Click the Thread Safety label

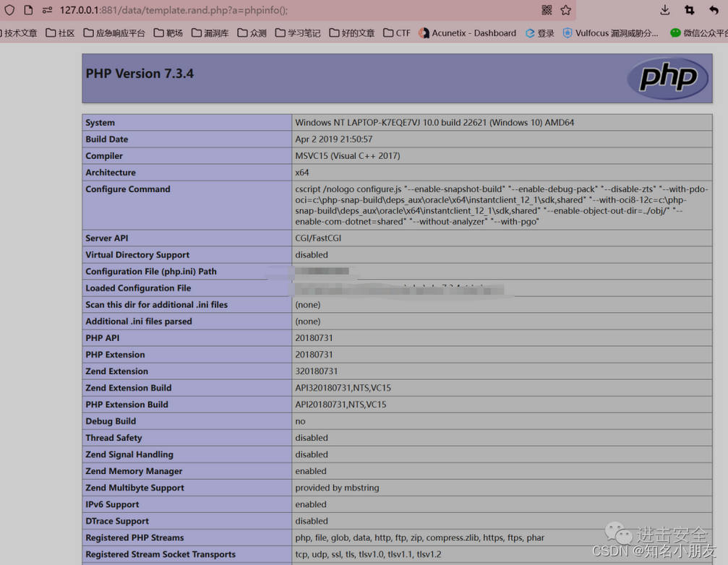point(114,438)
